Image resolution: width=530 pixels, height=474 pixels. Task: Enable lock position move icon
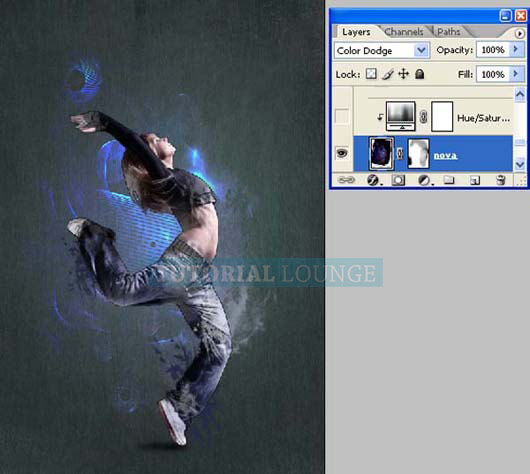pyautogui.click(x=404, y=74)
